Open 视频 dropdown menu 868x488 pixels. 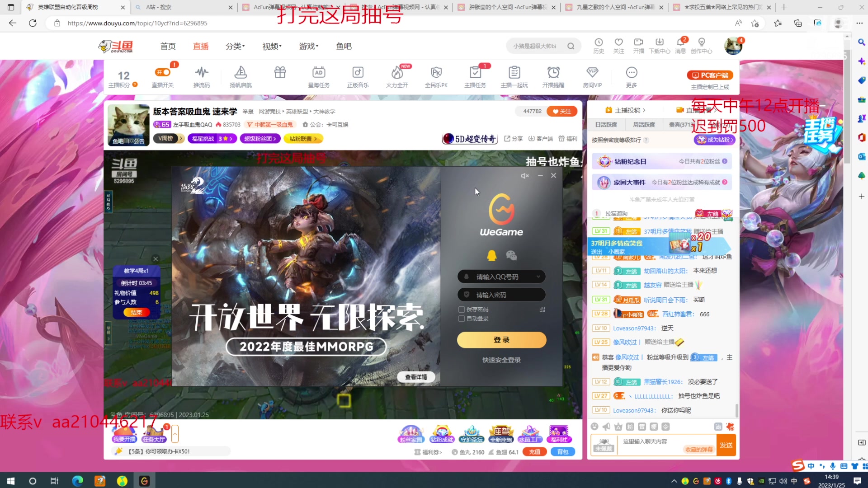click(x=272, y=46)
